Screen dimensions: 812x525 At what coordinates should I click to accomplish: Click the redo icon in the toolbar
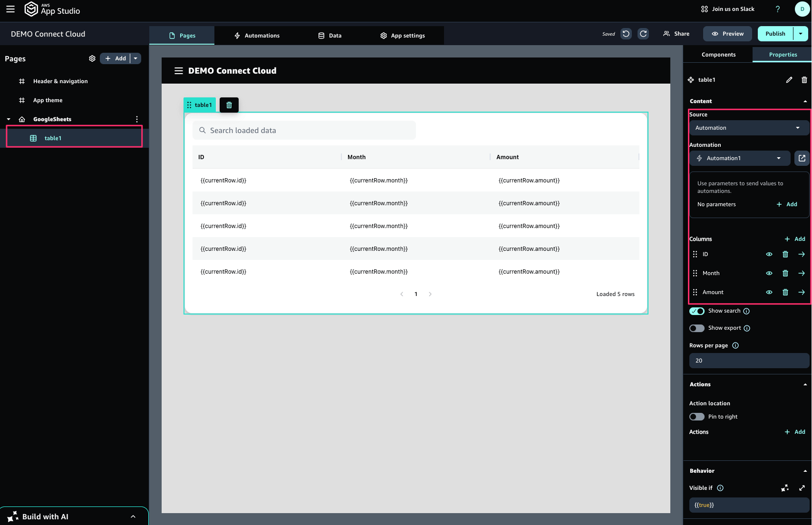pos(643,34)
